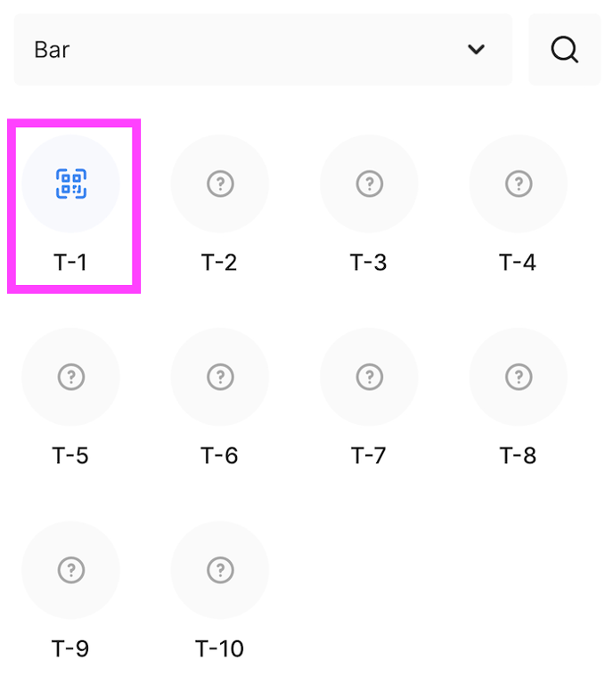Click the T-2 label text
This screenshot has width=613, height=700.
coord(219,263)
